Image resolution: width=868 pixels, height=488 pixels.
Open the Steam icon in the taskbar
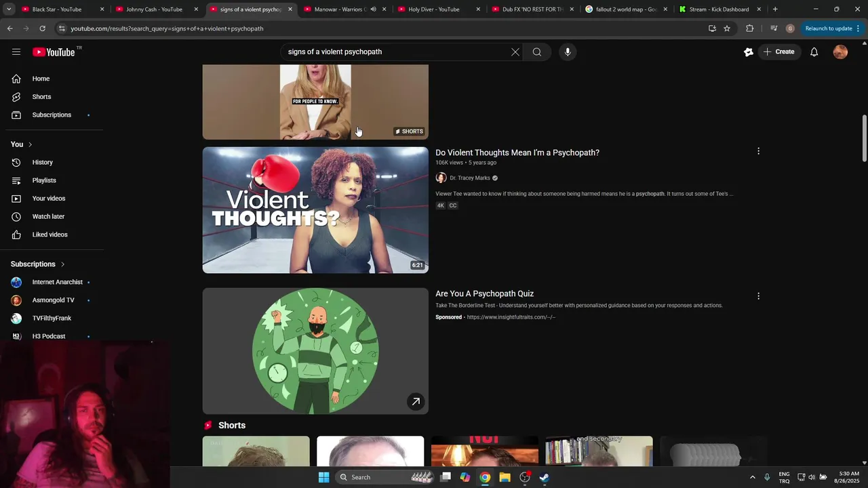tap(544, 477)
